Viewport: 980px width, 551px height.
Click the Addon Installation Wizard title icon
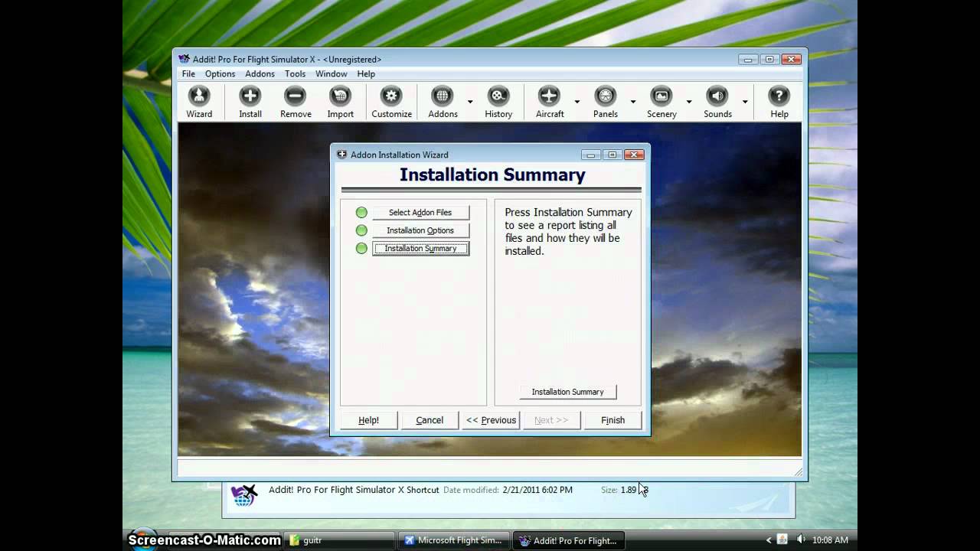pos(341,155)
